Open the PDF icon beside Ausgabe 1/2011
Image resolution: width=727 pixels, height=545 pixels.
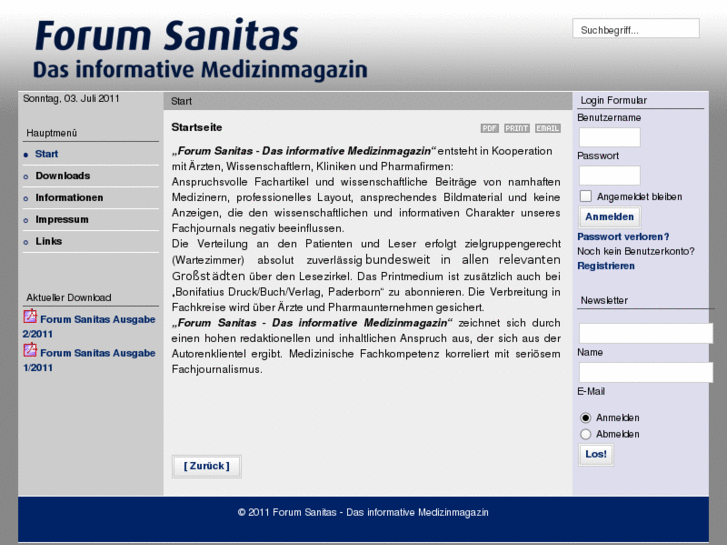click(30, 350)
